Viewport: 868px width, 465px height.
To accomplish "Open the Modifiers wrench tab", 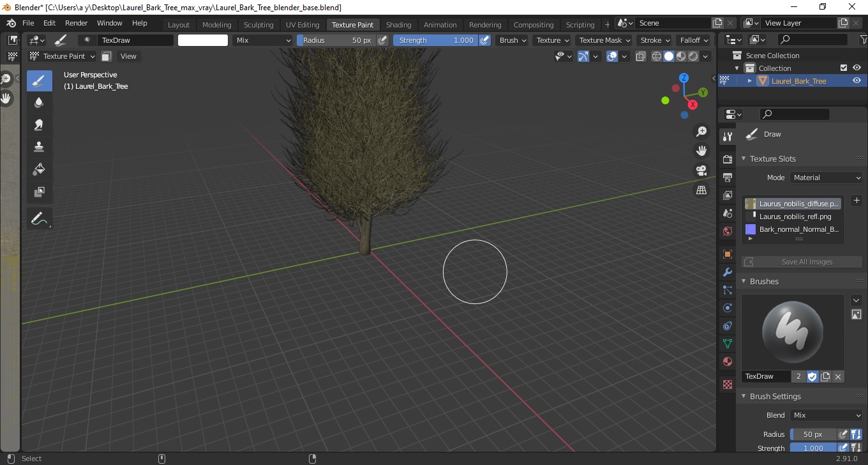I will click(727, 272).
